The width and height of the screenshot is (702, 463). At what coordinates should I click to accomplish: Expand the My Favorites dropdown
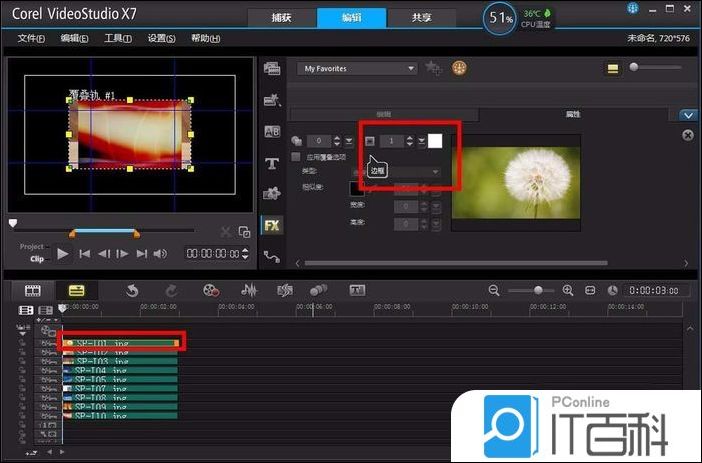click(x=410, y=68)
